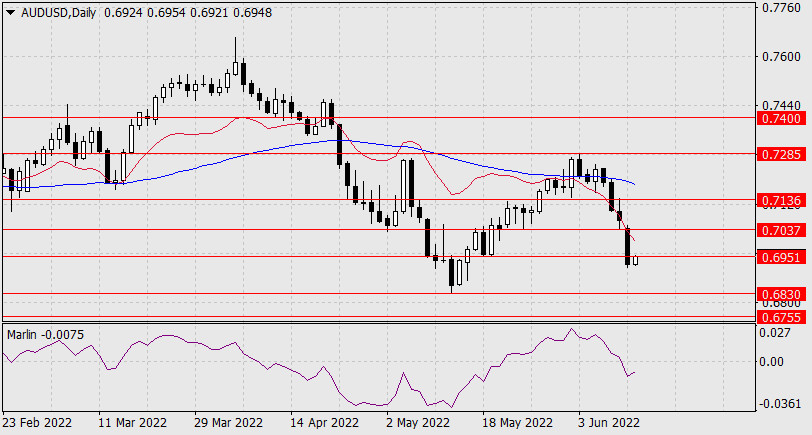
Task: Select the 0.6755 price level label
Action: [x=782, y=317]
